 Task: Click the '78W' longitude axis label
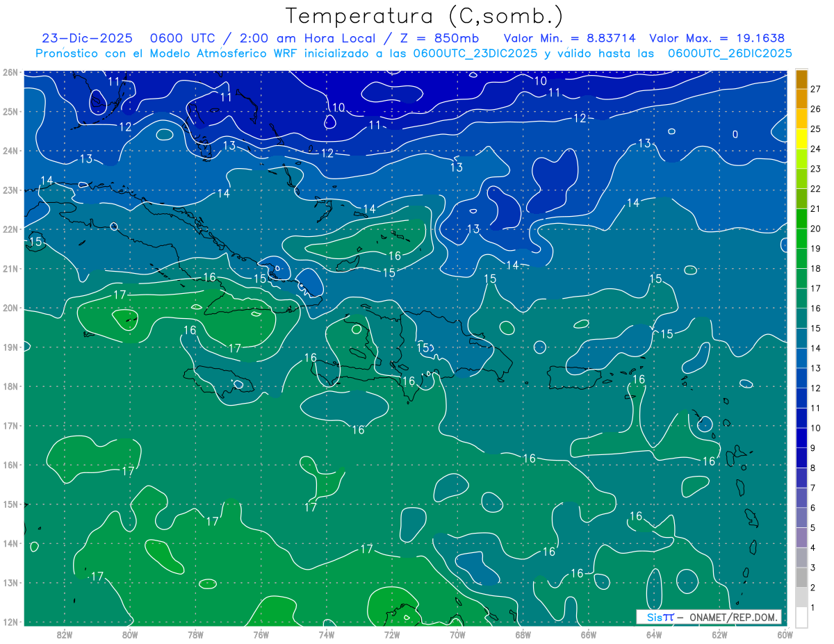pos(195,634)
